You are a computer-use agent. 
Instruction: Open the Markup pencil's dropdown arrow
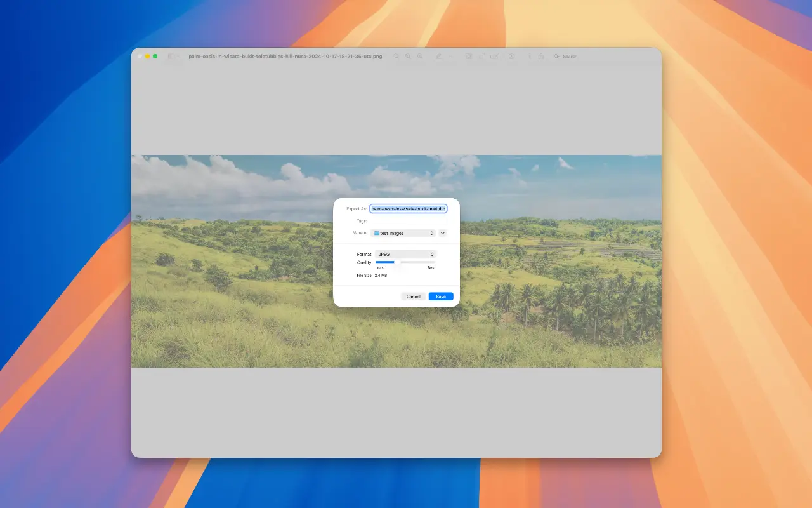coord(450,56)
